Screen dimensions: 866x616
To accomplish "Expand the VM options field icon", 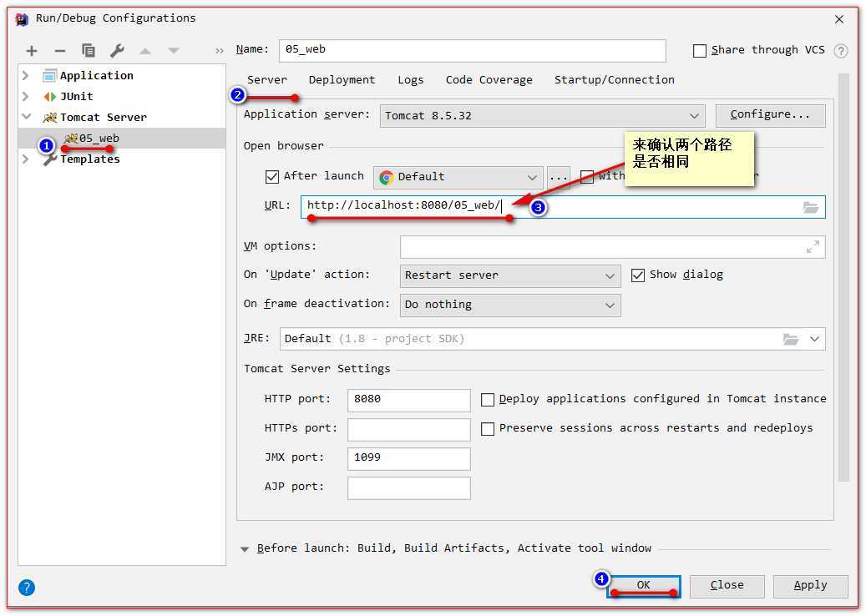I will [812, 247].
